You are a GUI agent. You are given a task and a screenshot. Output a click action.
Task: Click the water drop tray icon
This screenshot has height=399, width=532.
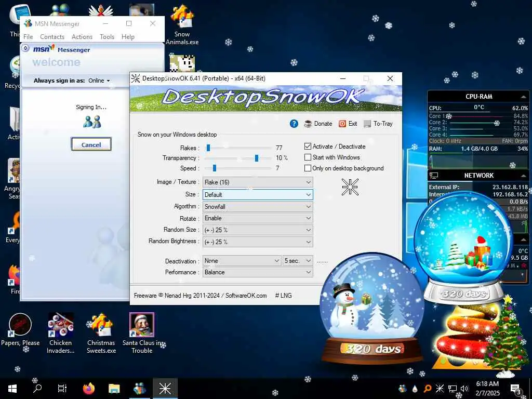click(x=415, y=389)
